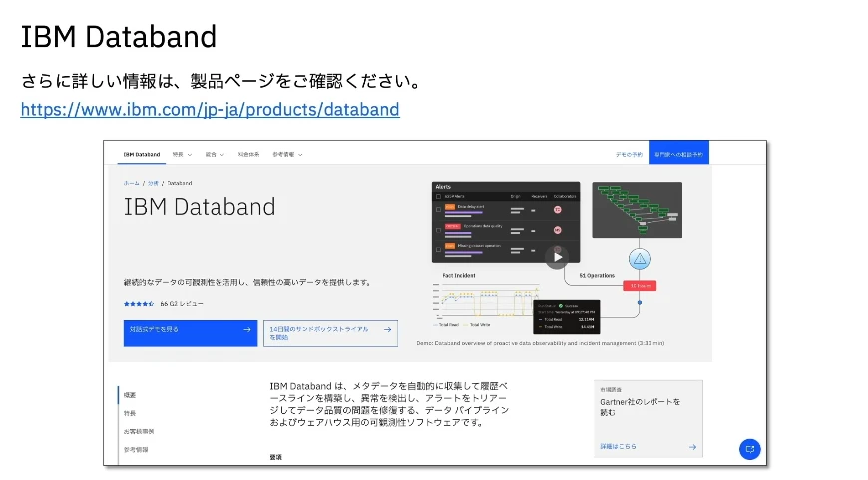Select お客様事例 in the side navigation
Image resolution: width=868 pixels, height=480 pixels.
tap(139, 431)
